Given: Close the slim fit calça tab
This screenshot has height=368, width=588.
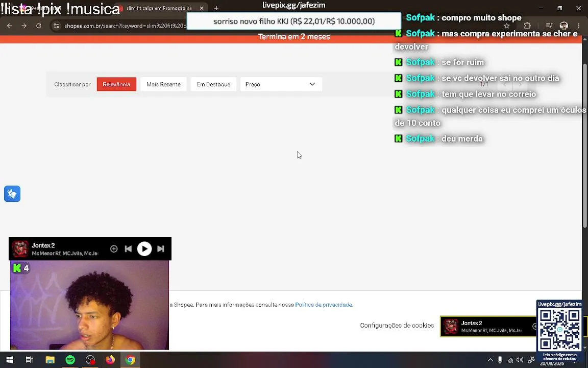Looking at the screenshot, I should tap(202, 8).
